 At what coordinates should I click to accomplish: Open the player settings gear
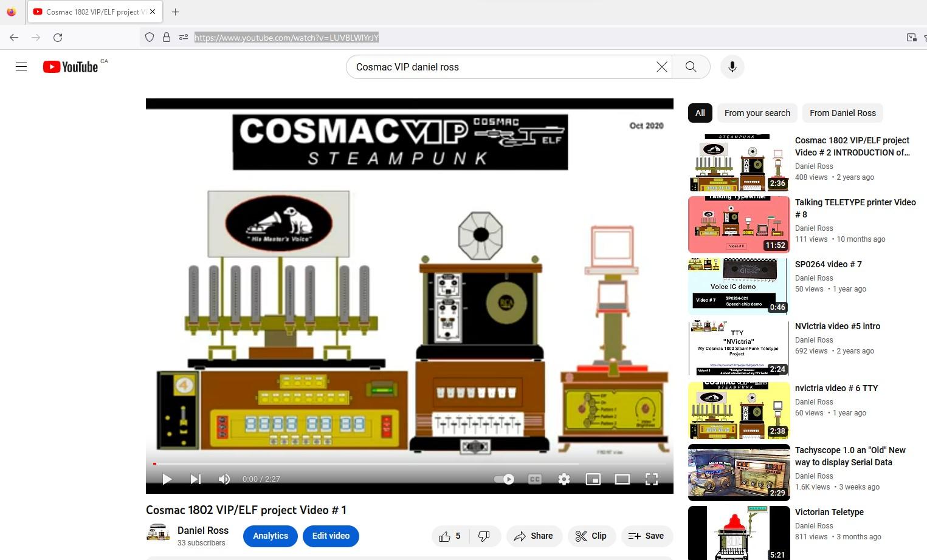[x=564, y=479]
